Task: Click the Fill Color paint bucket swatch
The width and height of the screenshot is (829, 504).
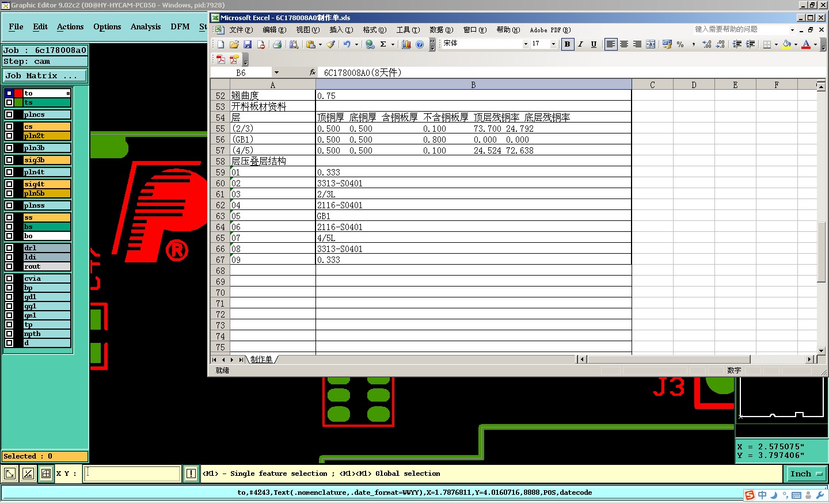Action: tap(787, 44)
